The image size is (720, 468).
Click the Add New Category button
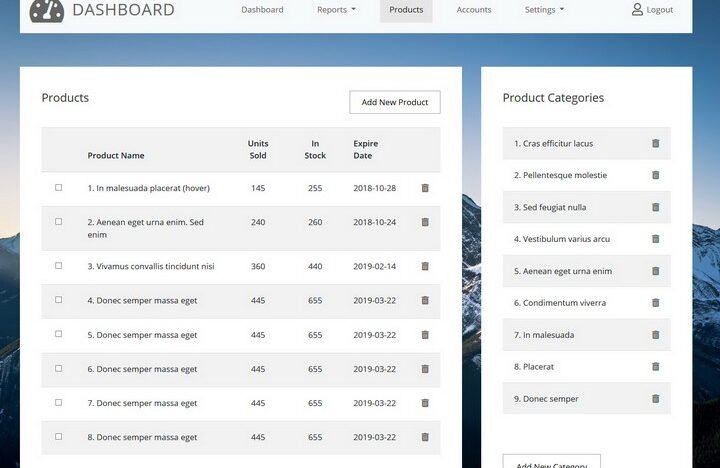click(x=551, y=462)
